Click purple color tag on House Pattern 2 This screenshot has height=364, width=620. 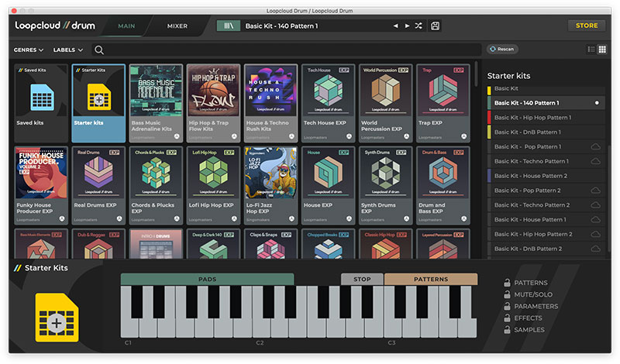tap(489, 176)
